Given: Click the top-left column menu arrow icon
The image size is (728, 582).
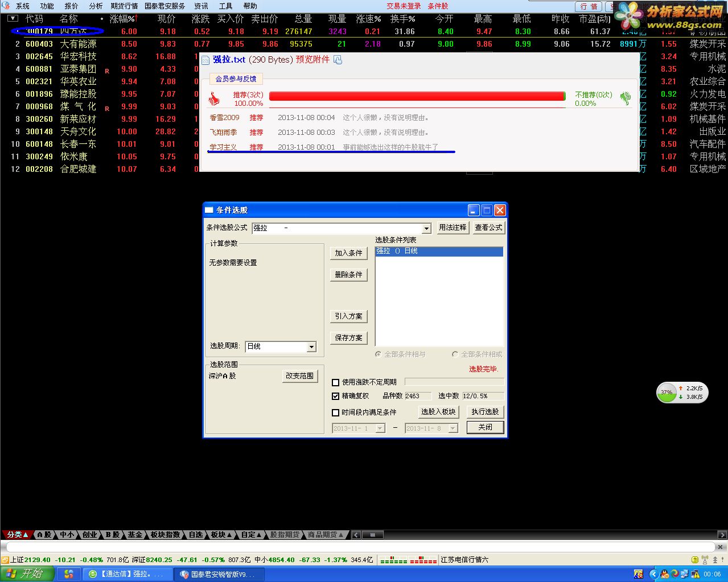Looking at the screenshot, I should tap(13, 19).
